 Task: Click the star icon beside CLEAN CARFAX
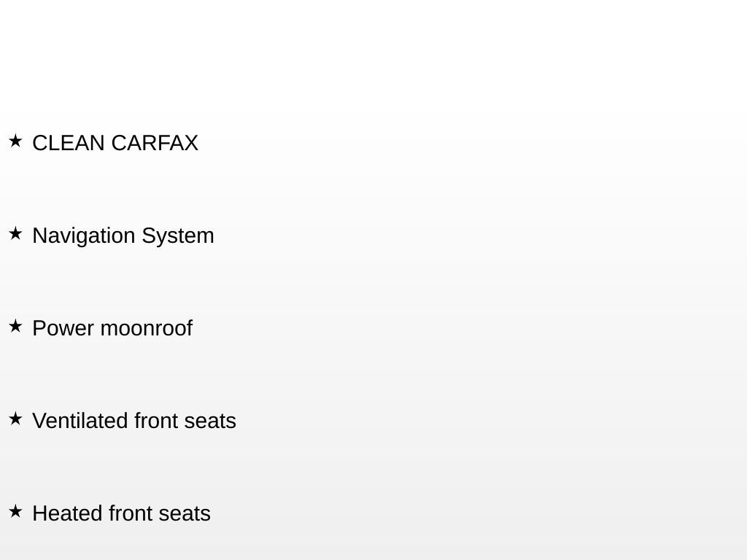pos(15,141)
